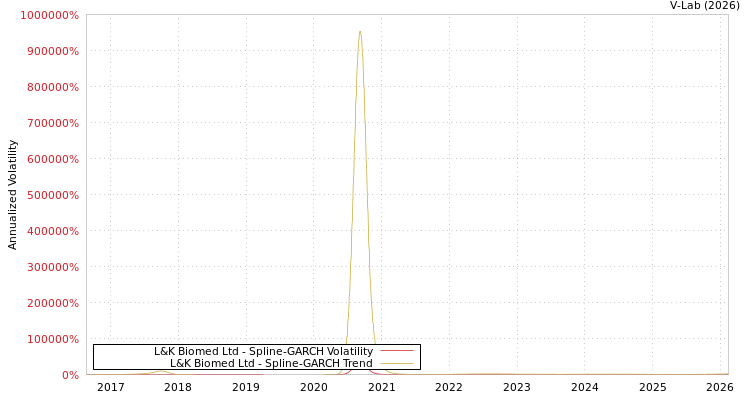Click the 2018 x-axis label
Screen dimensions: 750x400
point(178,387)
